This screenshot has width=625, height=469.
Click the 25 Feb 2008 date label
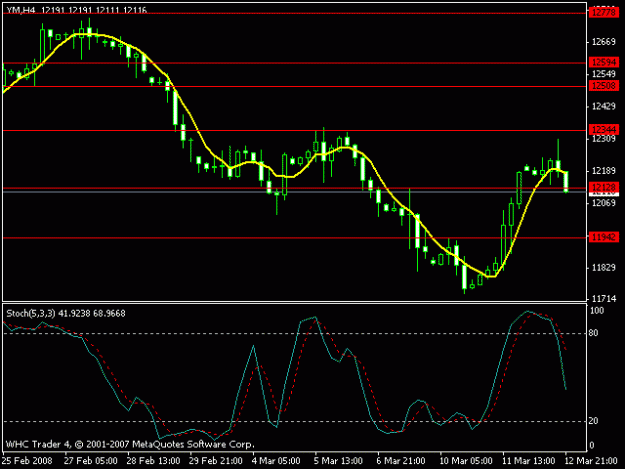click(x=27, y=461)
